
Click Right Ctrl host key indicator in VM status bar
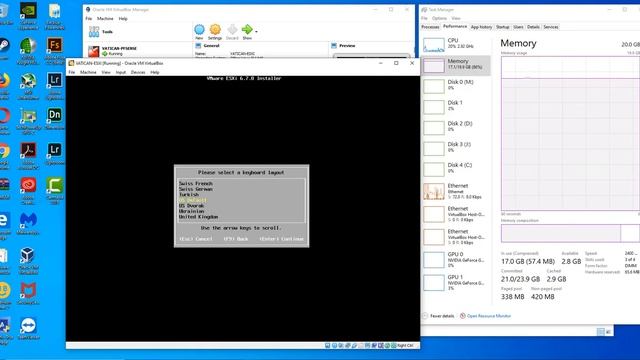point(405,346)
